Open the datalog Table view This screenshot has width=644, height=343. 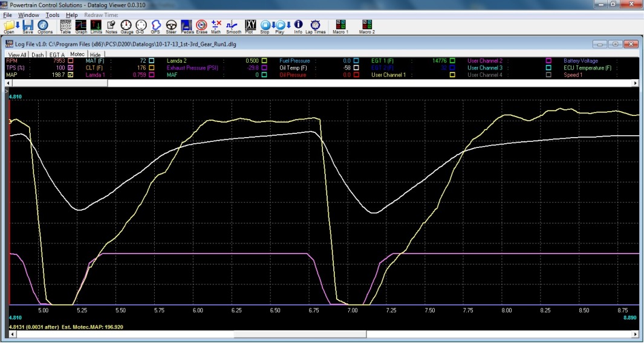[65, 27]
